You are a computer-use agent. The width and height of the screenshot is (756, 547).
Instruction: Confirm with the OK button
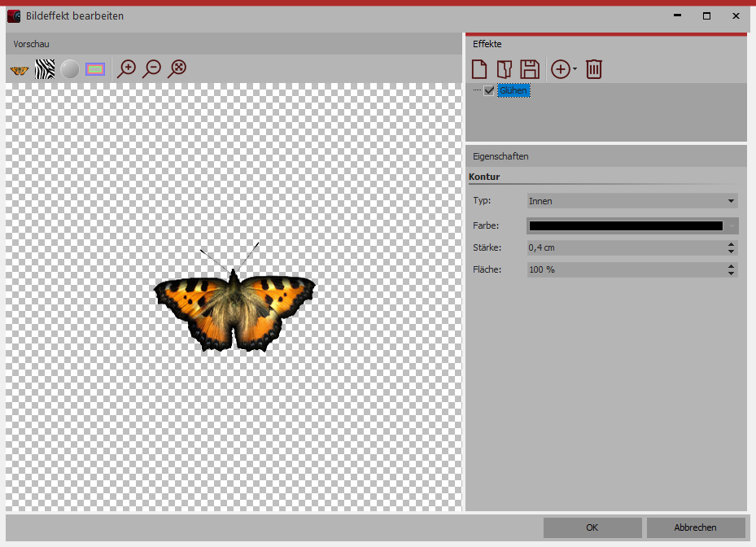tap(592, 527)
